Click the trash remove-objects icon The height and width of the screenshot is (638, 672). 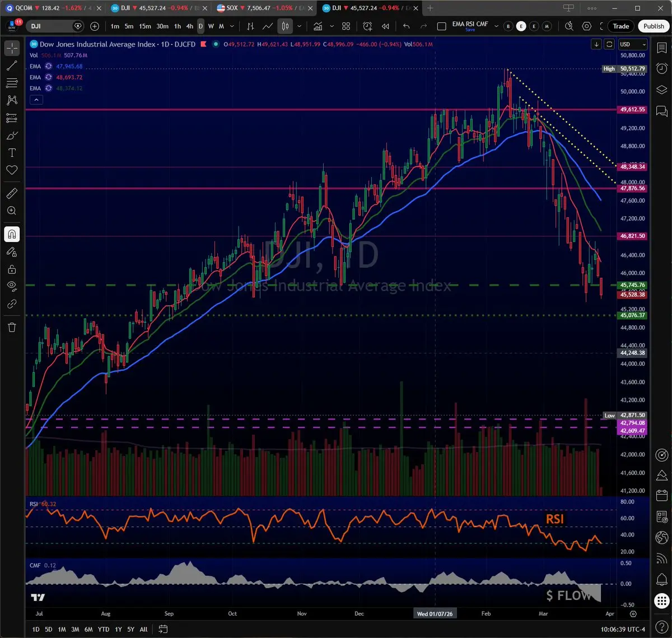(x=12, y=327)
